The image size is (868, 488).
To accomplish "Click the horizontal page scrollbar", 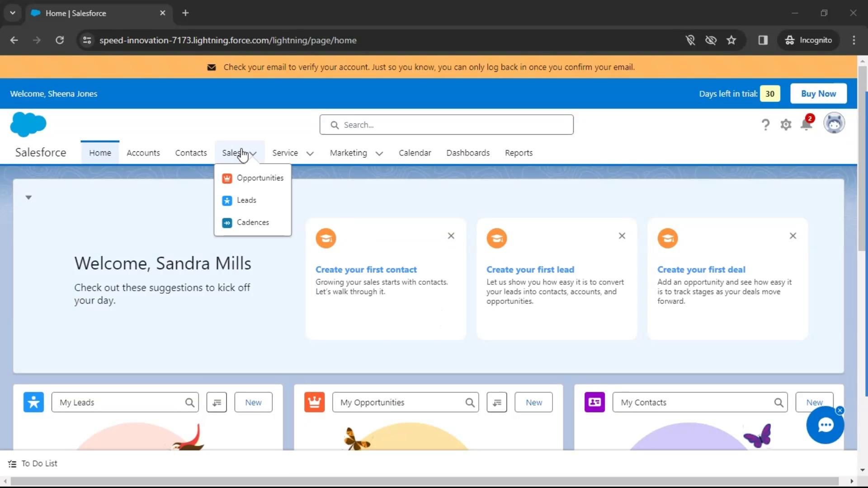I will click(x=425, y=481).
